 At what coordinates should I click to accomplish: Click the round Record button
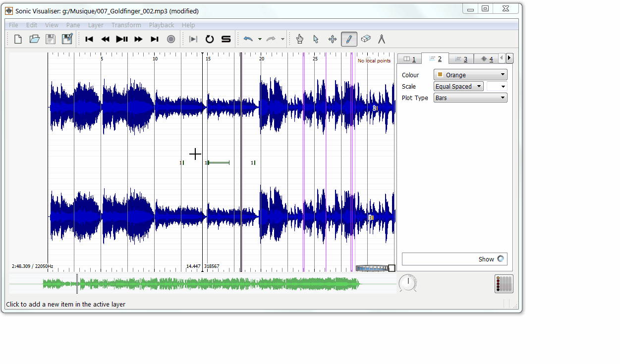(x=171, y=39)
